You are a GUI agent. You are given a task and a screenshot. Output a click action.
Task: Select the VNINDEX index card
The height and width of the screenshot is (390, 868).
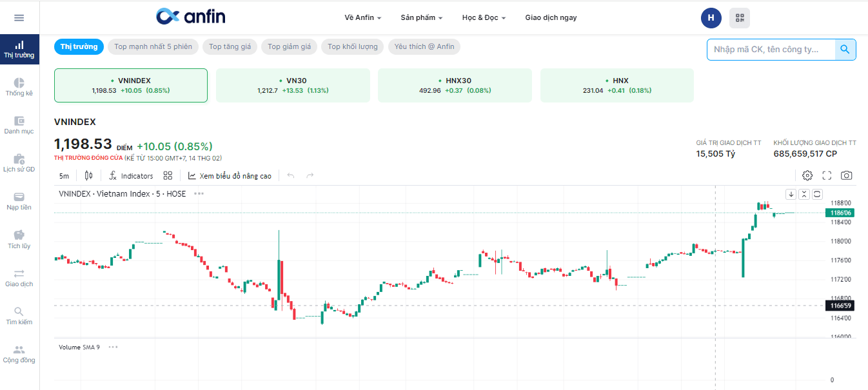[x=131, y=85]
